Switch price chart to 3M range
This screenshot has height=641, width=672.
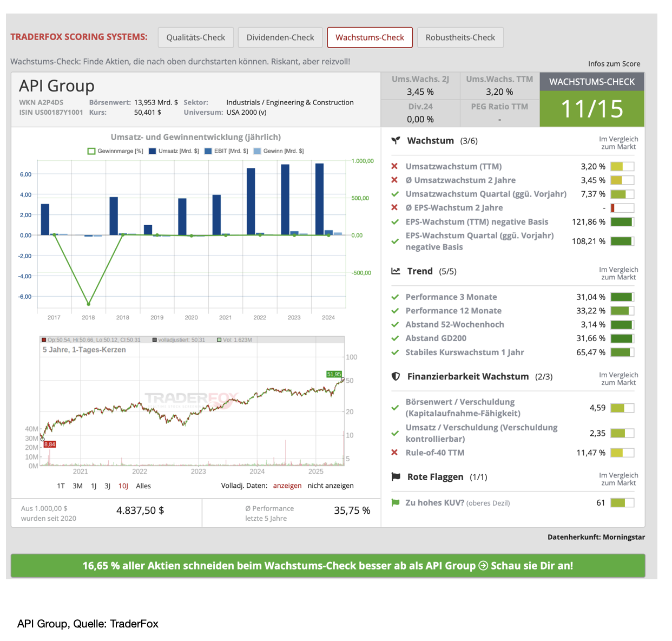tap(78, 486)
